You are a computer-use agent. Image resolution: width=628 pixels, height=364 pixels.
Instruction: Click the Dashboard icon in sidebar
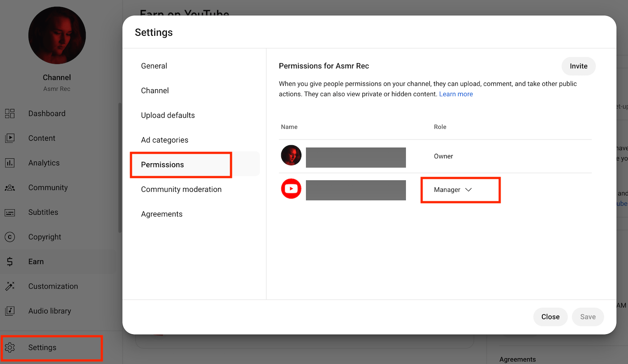point(10,113)
